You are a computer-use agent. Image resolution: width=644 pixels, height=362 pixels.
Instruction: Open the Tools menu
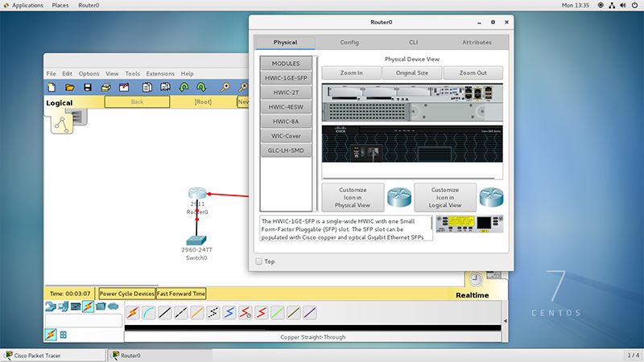[x=132, y=73]
